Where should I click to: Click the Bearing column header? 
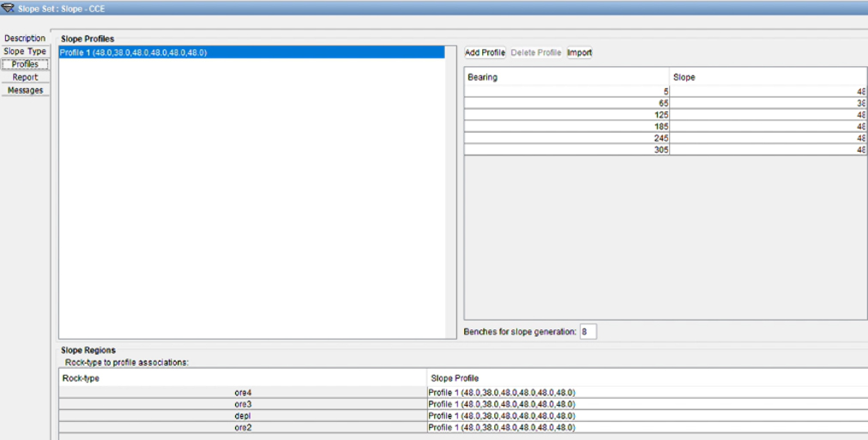567,77
